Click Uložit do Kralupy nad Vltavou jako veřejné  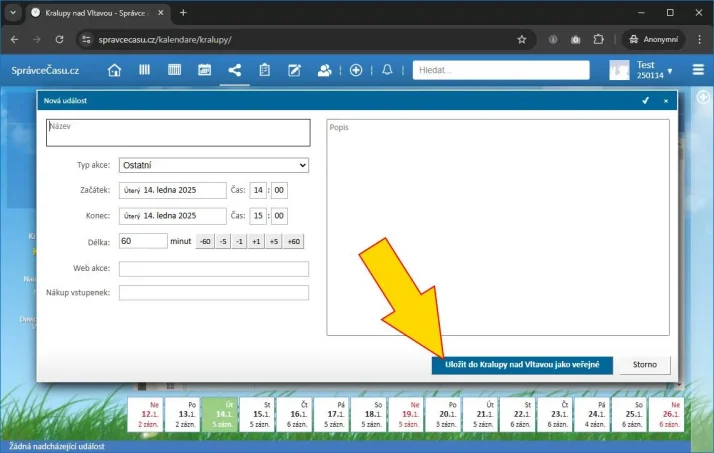[x=522, y=365]
